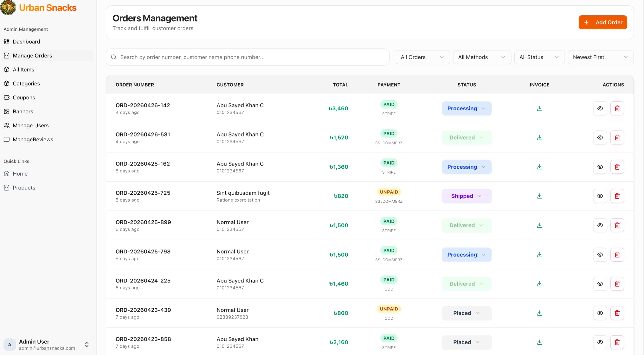Change Processing status of order ORD-20260426-142
The height and width of the screenshot is (355, 644).
tap(467, 108)
